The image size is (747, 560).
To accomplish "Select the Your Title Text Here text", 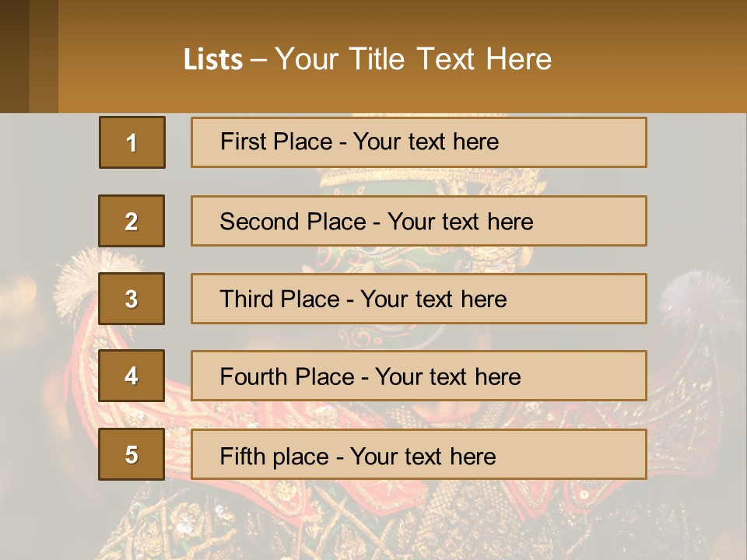I will [x=413, y=59].
